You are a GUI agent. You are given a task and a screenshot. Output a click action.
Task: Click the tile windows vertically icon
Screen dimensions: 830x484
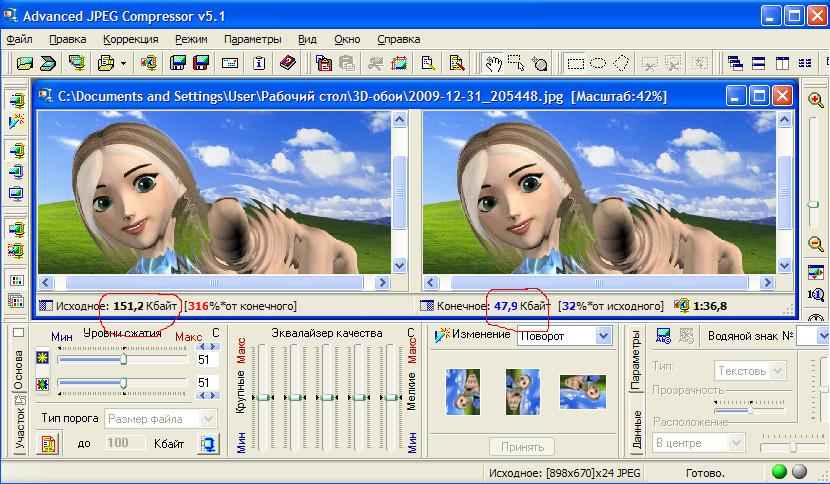pos(782,64)
